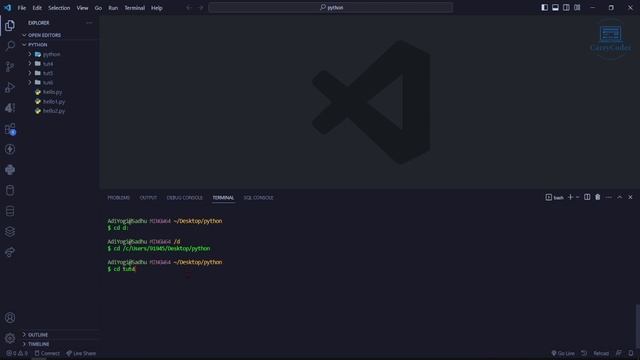640x360 pixels.
Task: Open the Python extension icon in activity bar
Action: pos(10,170)
